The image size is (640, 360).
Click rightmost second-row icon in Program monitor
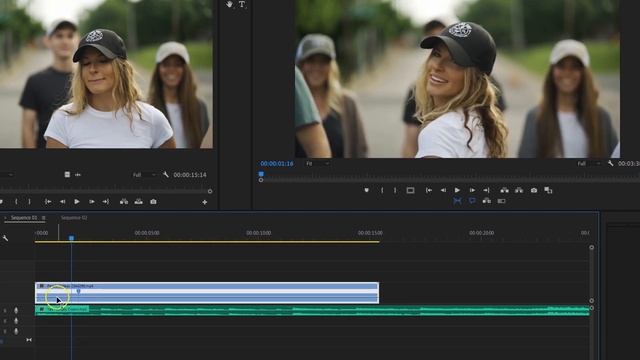point(501,201)
